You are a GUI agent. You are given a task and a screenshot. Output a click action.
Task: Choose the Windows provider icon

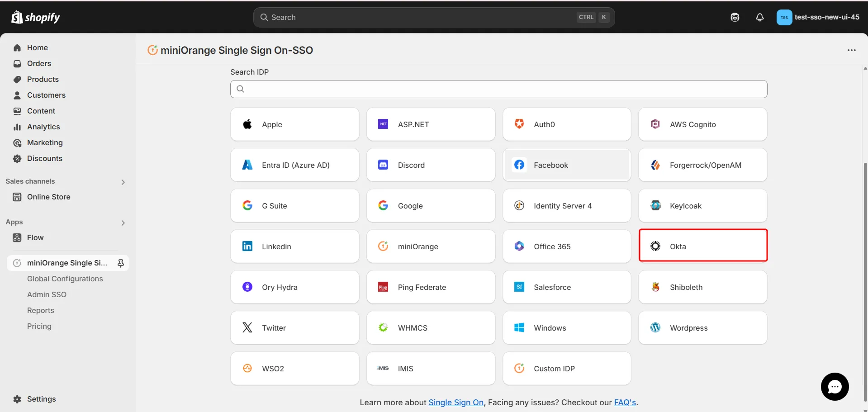[x=519, y=327]
